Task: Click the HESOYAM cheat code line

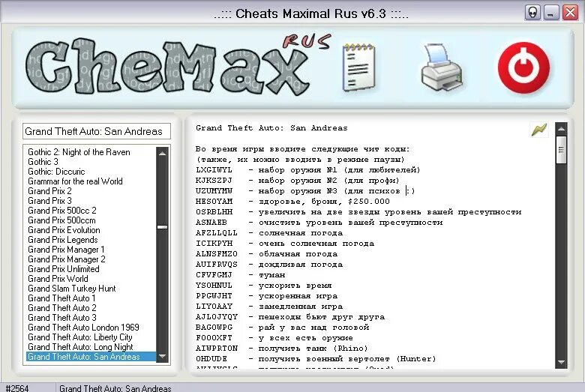Action: click(x=292, y=202)
